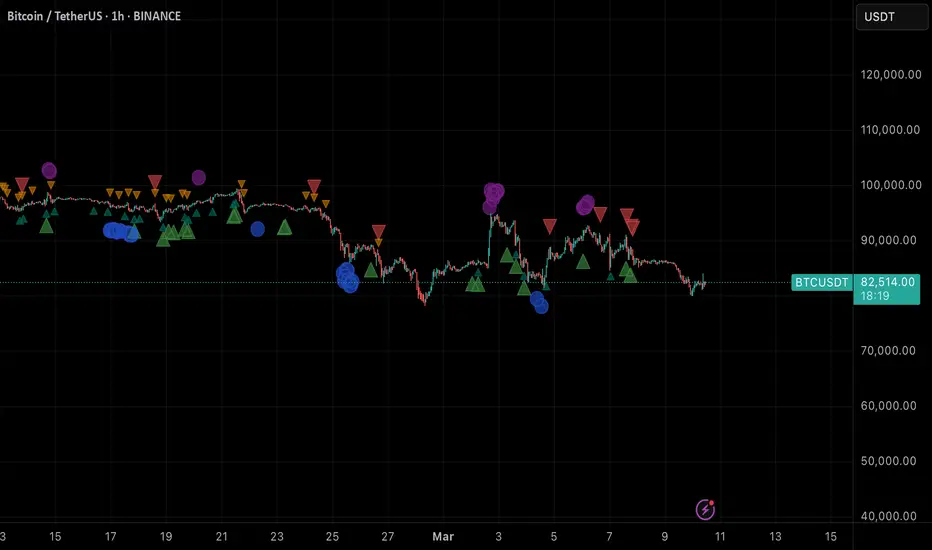
Task: Click the purple circle above date 15
Action: 49,171
